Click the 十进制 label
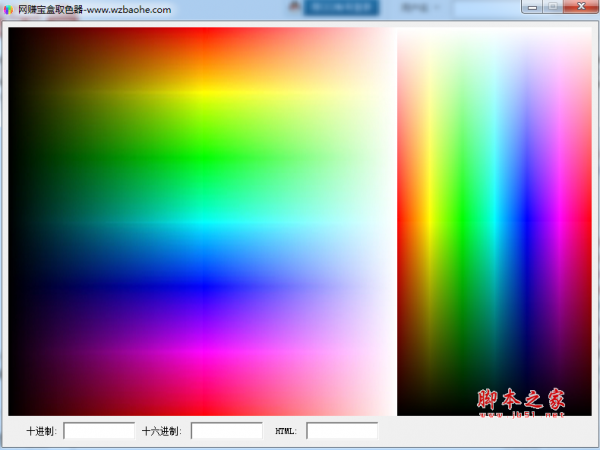This screenshot has height=450, width=600. point(41,431)
